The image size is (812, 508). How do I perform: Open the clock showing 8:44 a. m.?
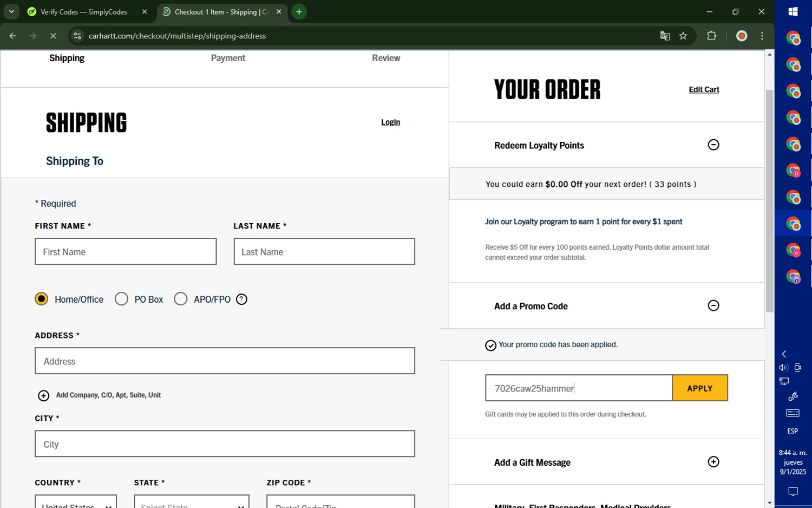[x=793, y=462]
